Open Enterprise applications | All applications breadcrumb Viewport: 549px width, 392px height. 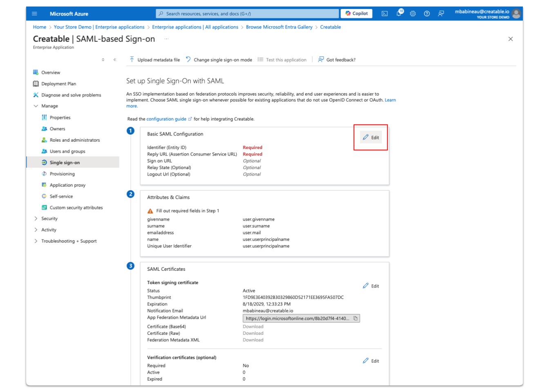click(195, 27)
